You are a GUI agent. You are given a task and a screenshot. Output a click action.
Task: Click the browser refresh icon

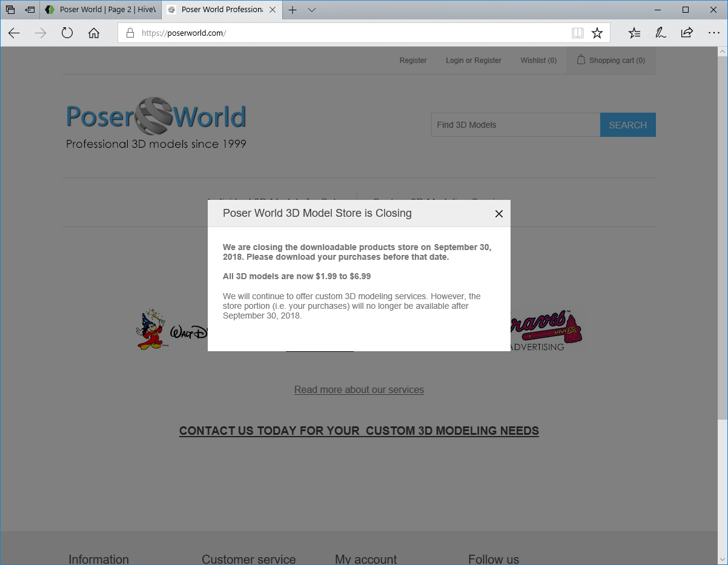tap(67, 33)
